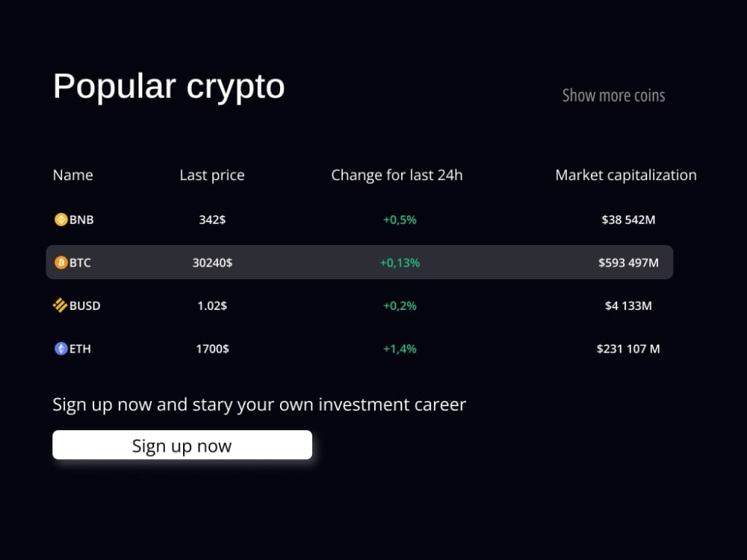Click Change for last 24h header
This screenshot has width=747, height=560.
coord(397,175)
